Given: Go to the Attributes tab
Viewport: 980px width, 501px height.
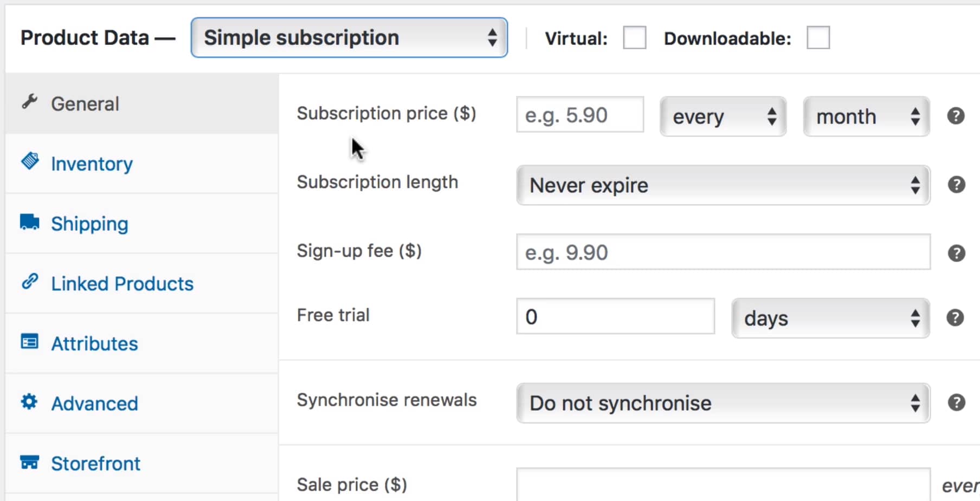Looking at the screenshot, I should tap(94, 344).
